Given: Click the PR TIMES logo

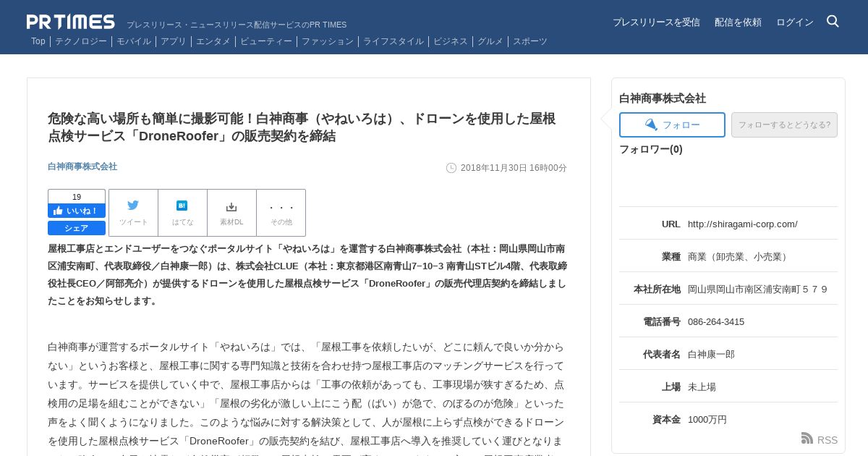Looking at the screenshot, I should pyautogui.click(x=71, y=22).
